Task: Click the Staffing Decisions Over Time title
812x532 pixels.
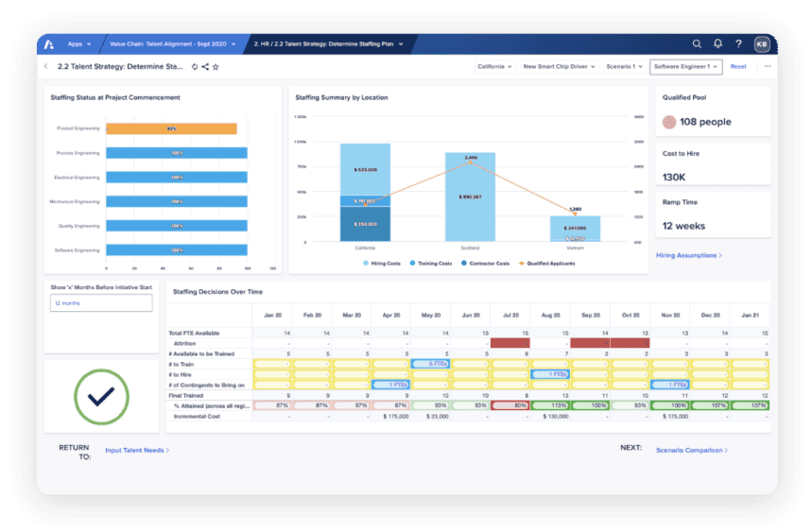Action: coord(217,292)
